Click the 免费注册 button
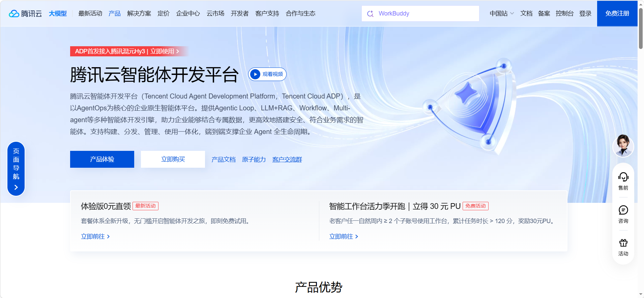The image size is (644, 298). pyautogui.click(x=617, y=13)
